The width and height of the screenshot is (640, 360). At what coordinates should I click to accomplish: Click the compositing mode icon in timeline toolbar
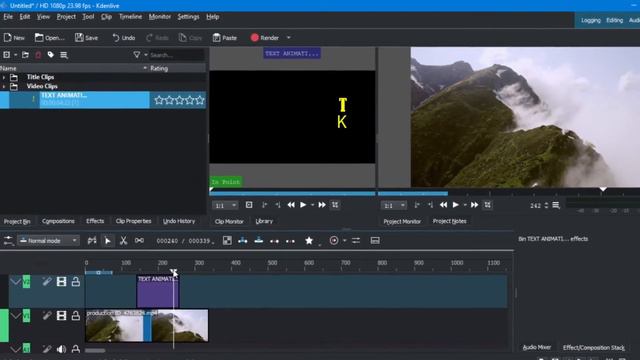[227, 240]
